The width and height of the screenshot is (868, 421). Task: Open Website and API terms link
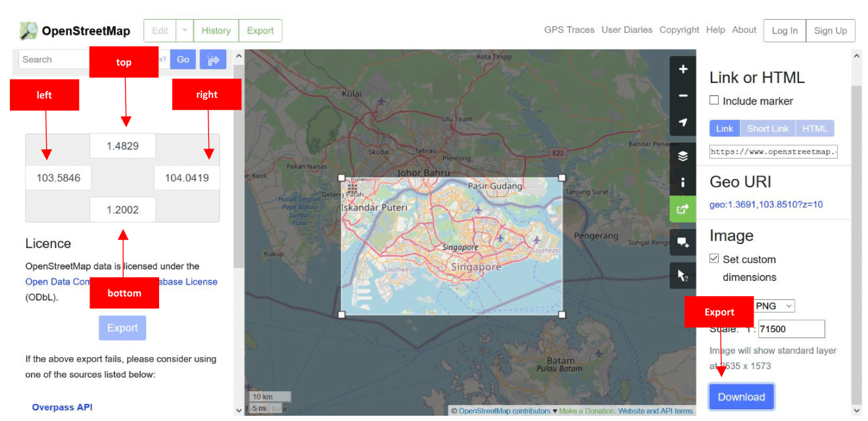coord(656,411)
